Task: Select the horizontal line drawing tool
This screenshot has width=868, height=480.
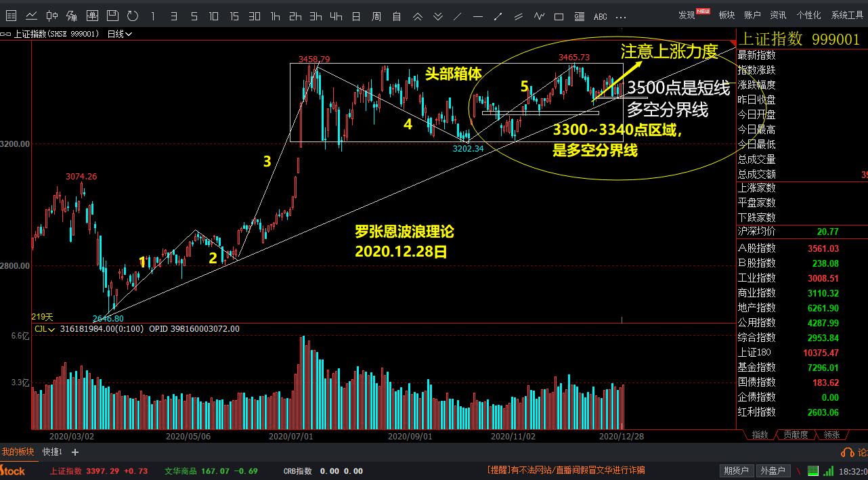Action: [x=478, y=16]
